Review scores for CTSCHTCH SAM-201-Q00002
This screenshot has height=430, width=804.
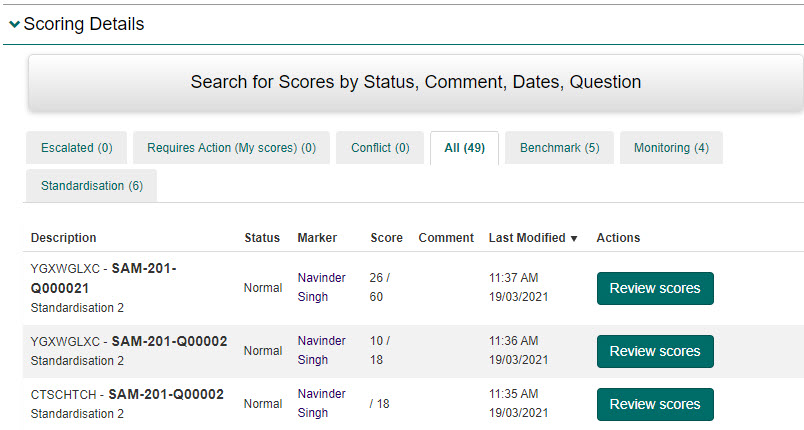pyautogui.click(x=655, y=404)
